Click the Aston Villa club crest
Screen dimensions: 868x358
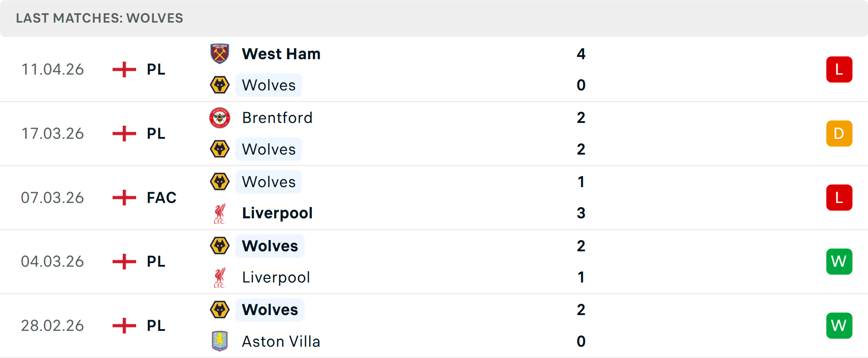220,341
